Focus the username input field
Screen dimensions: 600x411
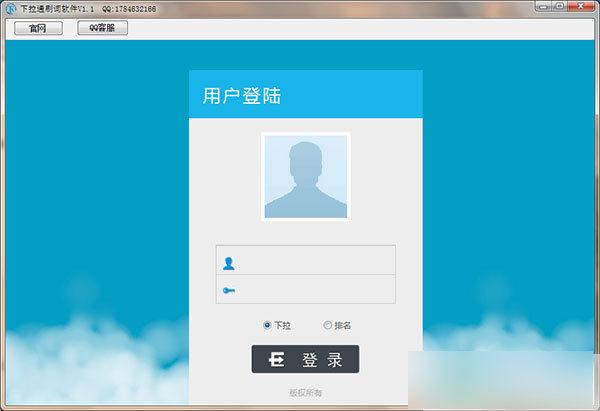click(x=315, y=264)
